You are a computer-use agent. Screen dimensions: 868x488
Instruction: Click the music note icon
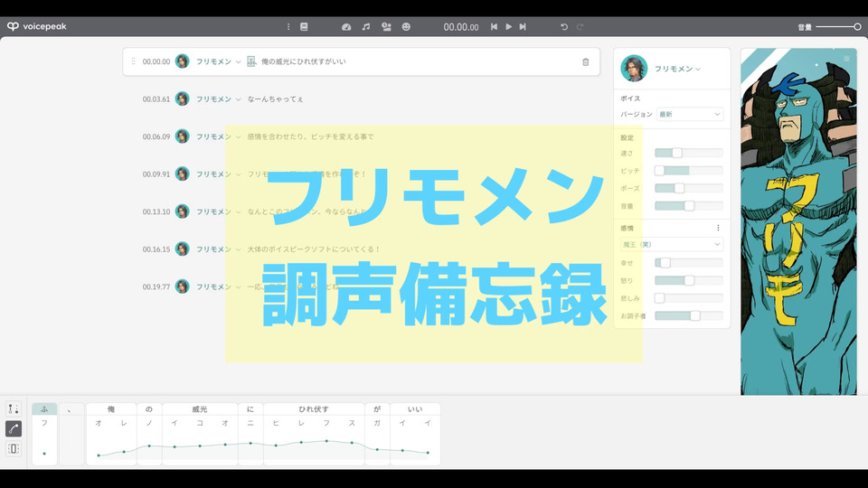[366, 26]
